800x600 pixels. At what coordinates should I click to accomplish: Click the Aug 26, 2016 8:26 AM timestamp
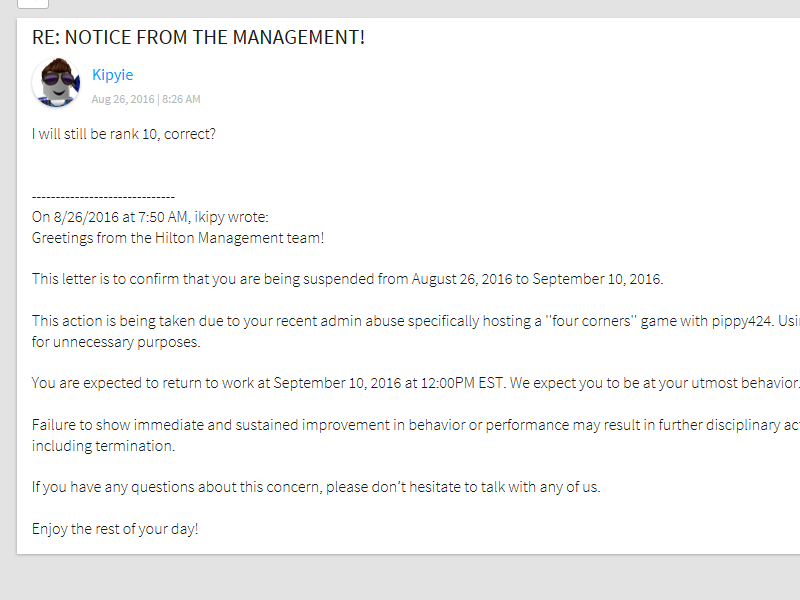pos(146,99)
